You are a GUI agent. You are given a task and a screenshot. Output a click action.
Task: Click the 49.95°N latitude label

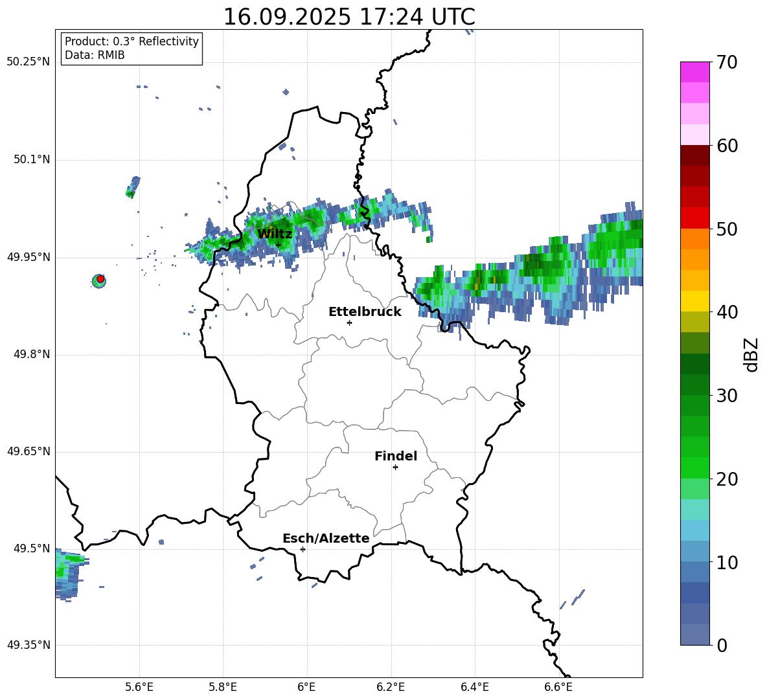click(x=28, y=257)
